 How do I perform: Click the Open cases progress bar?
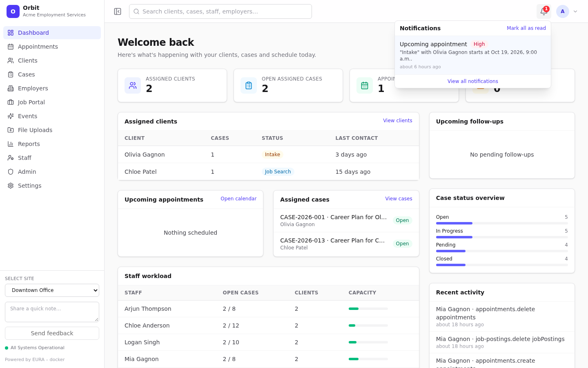point(502,223)
